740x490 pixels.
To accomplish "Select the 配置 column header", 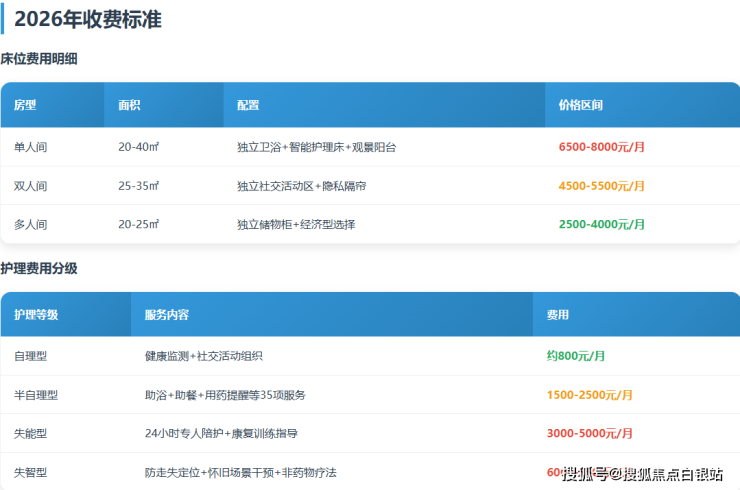I will pos(248,105).
